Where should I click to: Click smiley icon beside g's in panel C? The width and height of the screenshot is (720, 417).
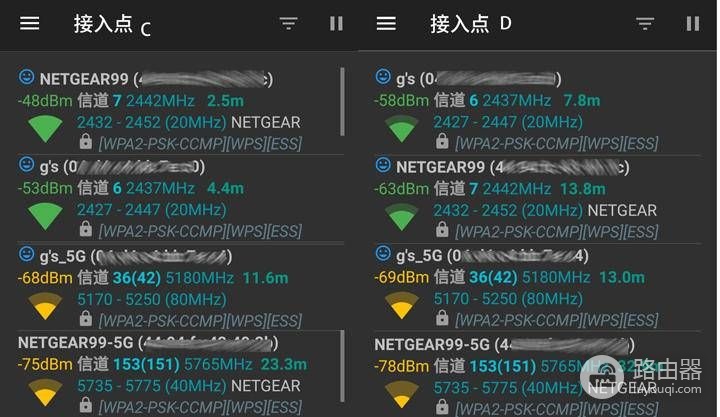point(26,164)
